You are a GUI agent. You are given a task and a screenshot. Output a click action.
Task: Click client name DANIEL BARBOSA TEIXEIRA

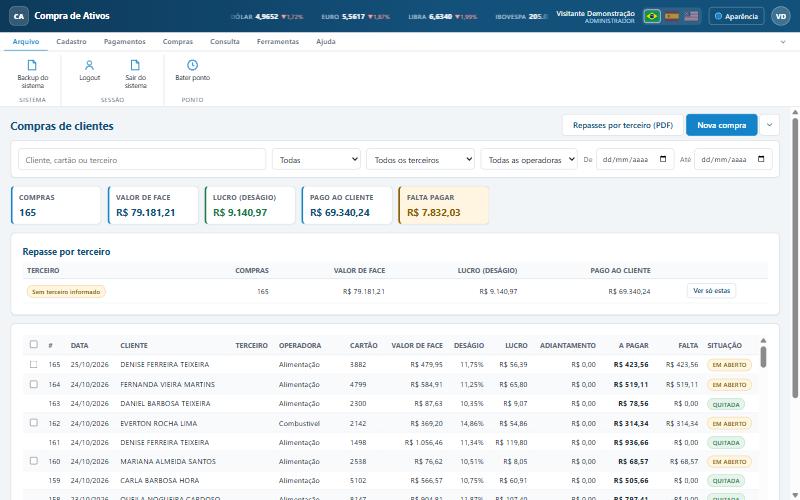[165, 404]
